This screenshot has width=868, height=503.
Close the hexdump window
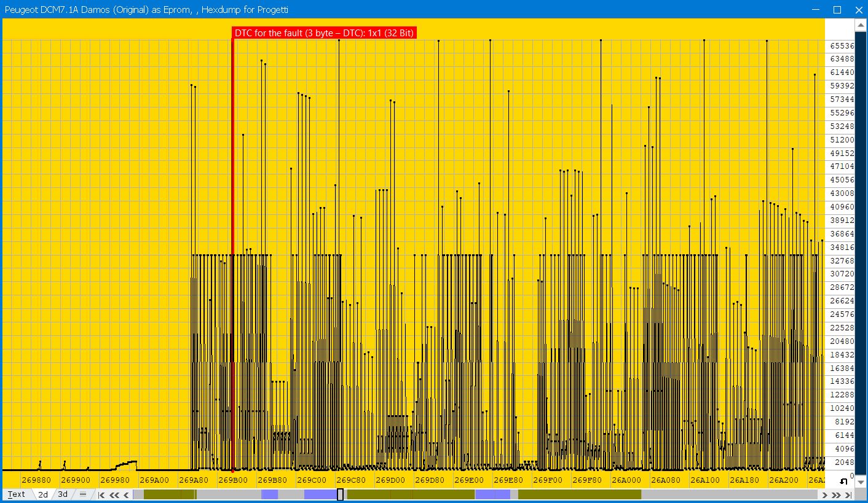pyautogui.click(x=858, y=10)
